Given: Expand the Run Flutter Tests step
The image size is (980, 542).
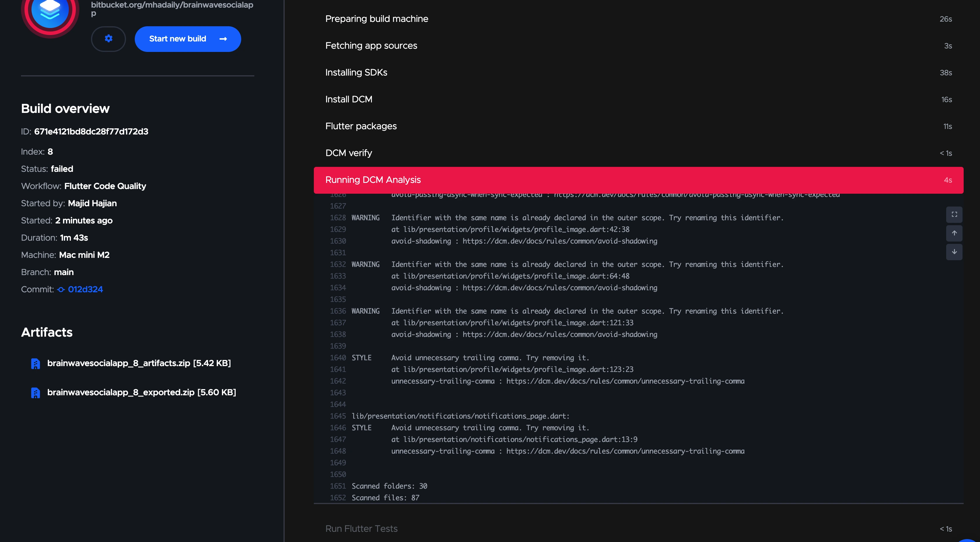Looking at the screenshot, I should pos(361,529).
